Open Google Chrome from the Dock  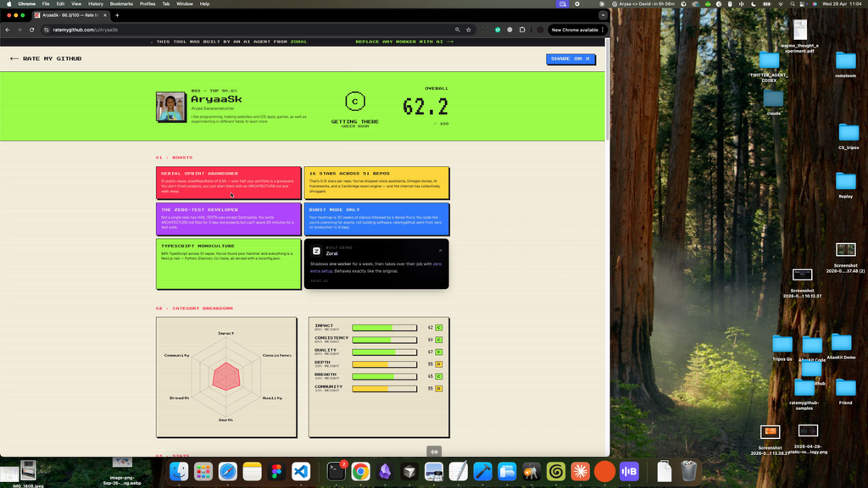(x=360, y=471)
